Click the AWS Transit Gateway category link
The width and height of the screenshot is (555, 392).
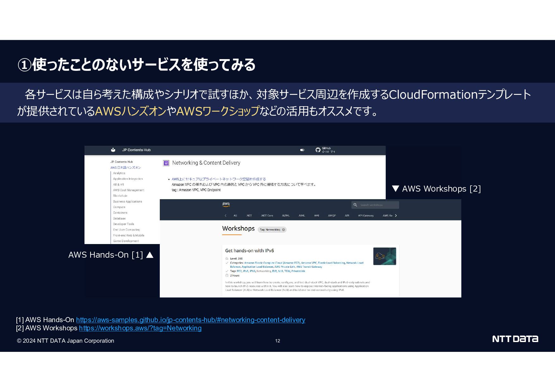coord(309,267)
